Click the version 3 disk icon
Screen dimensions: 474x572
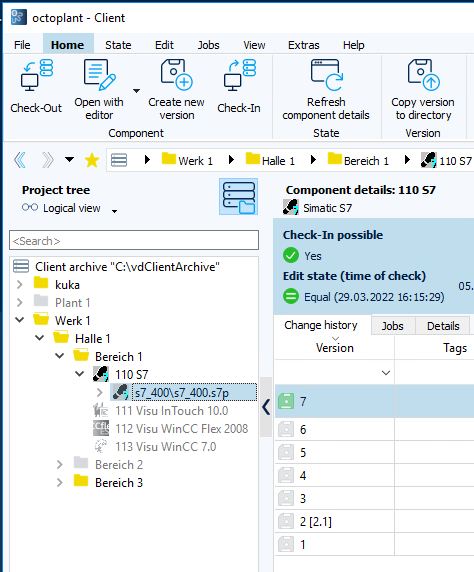[286, 498]
